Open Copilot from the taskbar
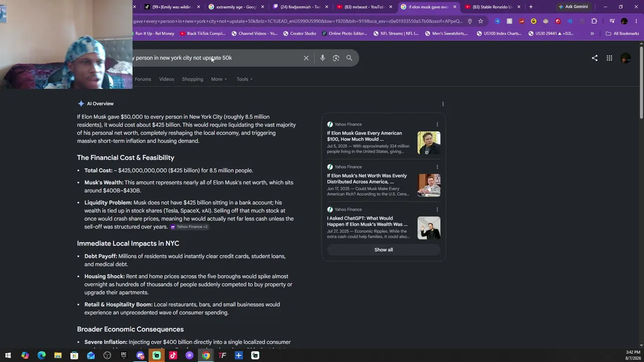The image size is (644, 362). point(25,355)
